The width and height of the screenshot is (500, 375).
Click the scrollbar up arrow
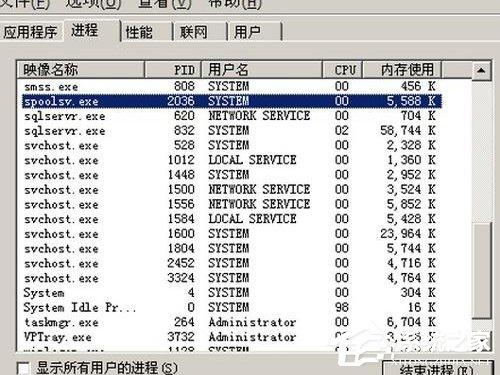pyautogui.click(x=481, y=70)
